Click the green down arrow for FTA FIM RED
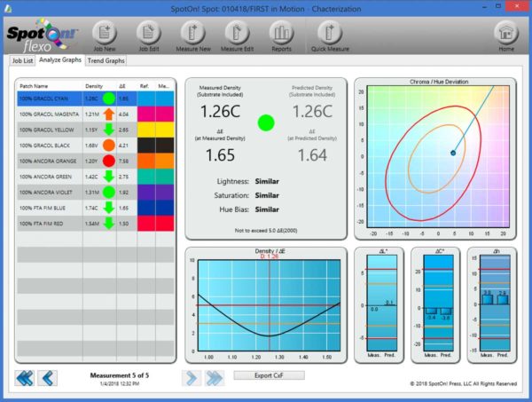 (109, 224)
